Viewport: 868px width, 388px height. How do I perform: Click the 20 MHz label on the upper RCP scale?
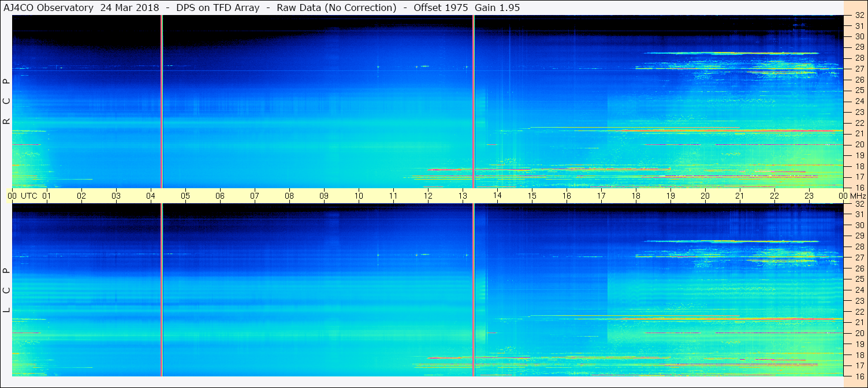click(x=859, y=144)
